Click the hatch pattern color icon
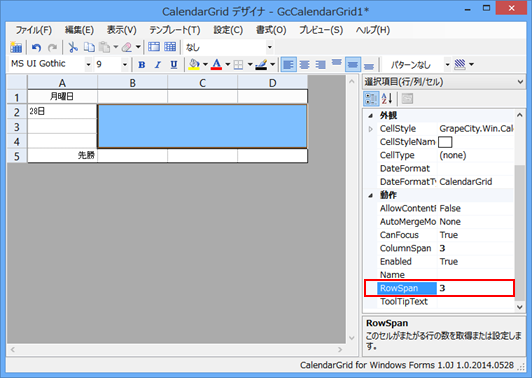 point(460,64)
